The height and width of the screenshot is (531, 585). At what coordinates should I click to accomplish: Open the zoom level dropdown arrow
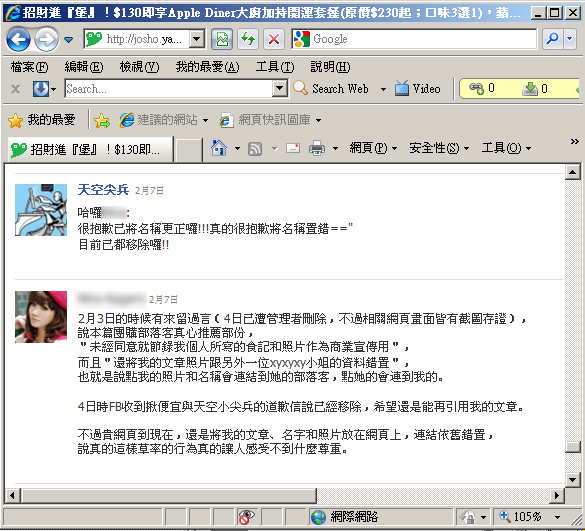(557, 517)
